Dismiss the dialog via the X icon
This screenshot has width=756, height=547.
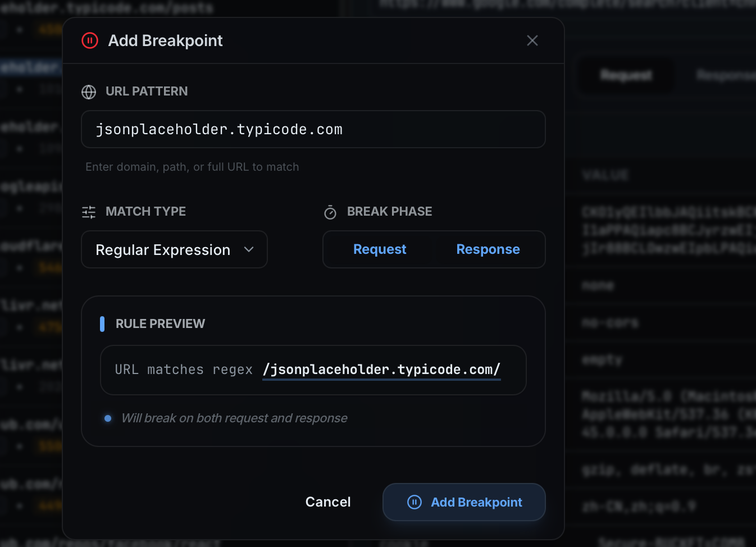click(x=532, y=40)
